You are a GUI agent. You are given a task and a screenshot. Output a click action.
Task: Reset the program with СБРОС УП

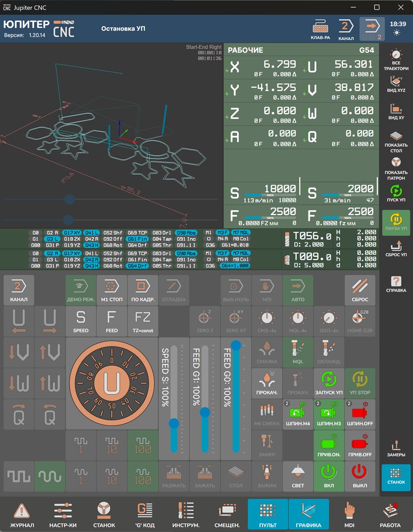tap(396, 249)
